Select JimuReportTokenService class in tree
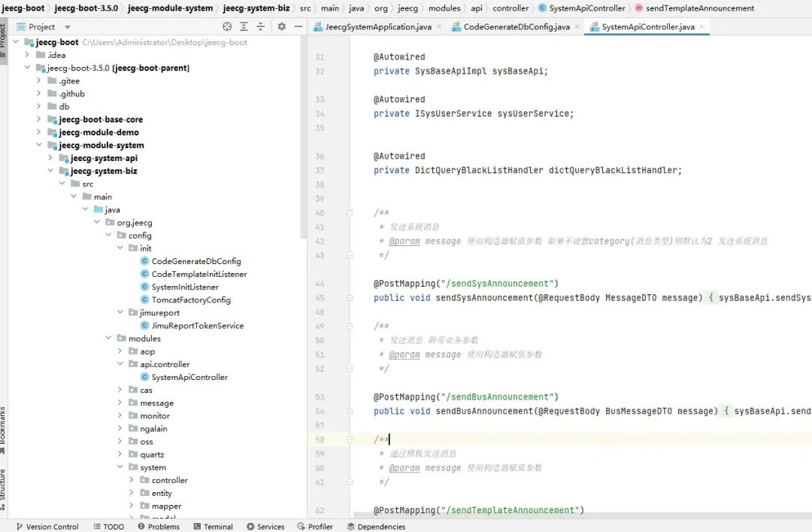Screen dimensions: 812x532 tap(197, 326)
